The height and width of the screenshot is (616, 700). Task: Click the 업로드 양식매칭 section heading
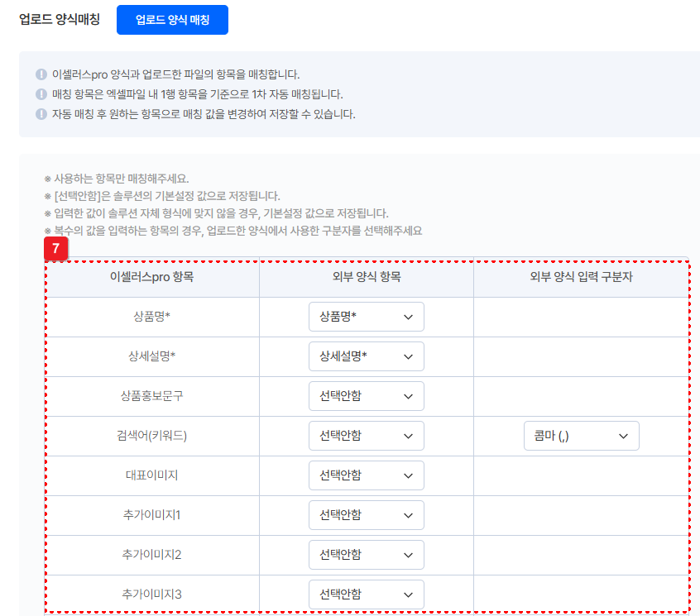(60, 19)
